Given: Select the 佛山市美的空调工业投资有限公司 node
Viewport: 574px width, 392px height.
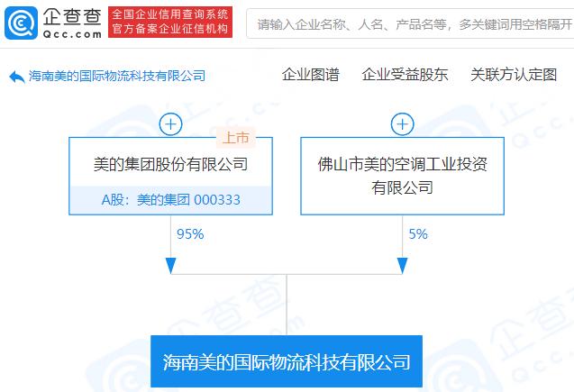Looking at the screenshot, I should 402,176.
